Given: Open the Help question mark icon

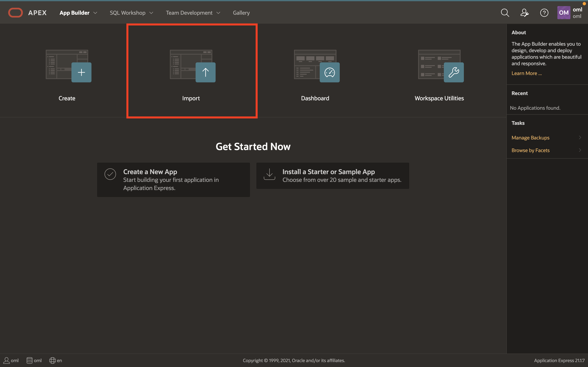Looking at the screenshot, I should pos(544,13).
